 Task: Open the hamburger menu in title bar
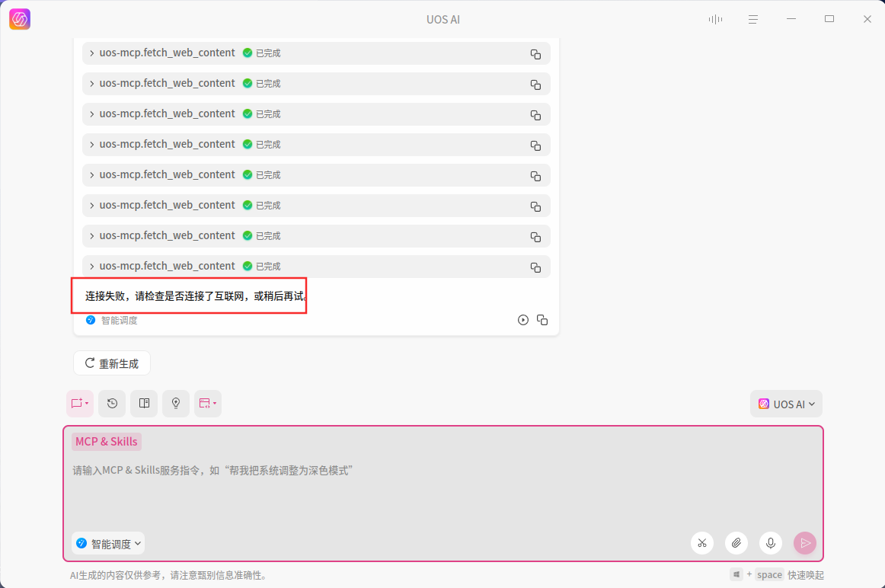tap(752, 19)
